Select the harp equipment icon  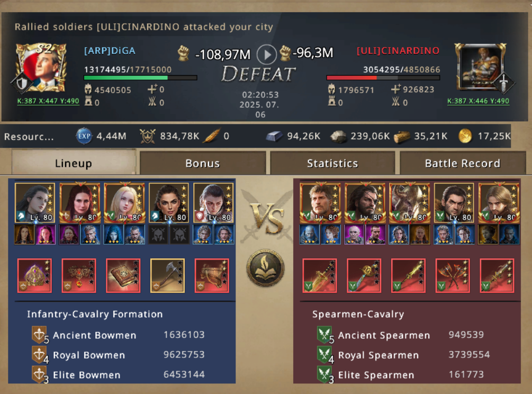[x=212, y=275]
